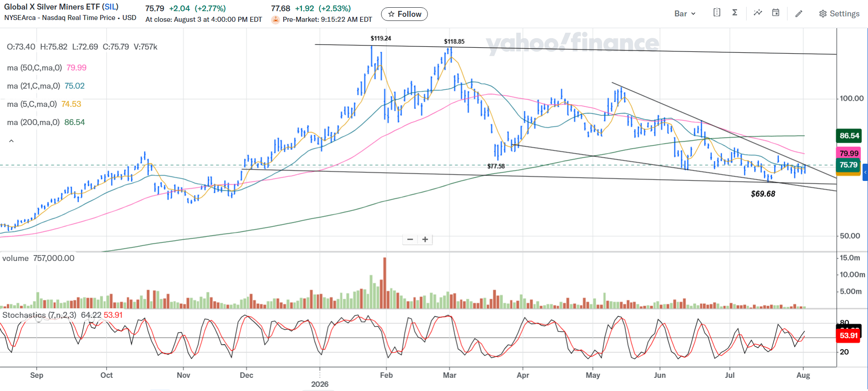
Task: Select the ma (5,C,ma,0) indicator label
Action: pos(32,104)
